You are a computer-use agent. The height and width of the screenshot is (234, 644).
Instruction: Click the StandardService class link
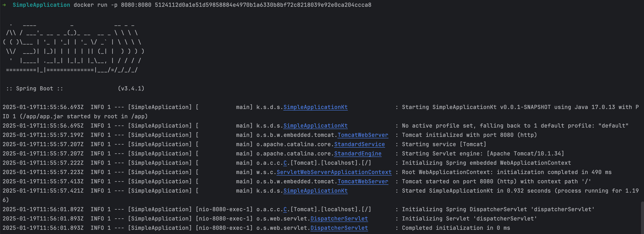point(359,144)
